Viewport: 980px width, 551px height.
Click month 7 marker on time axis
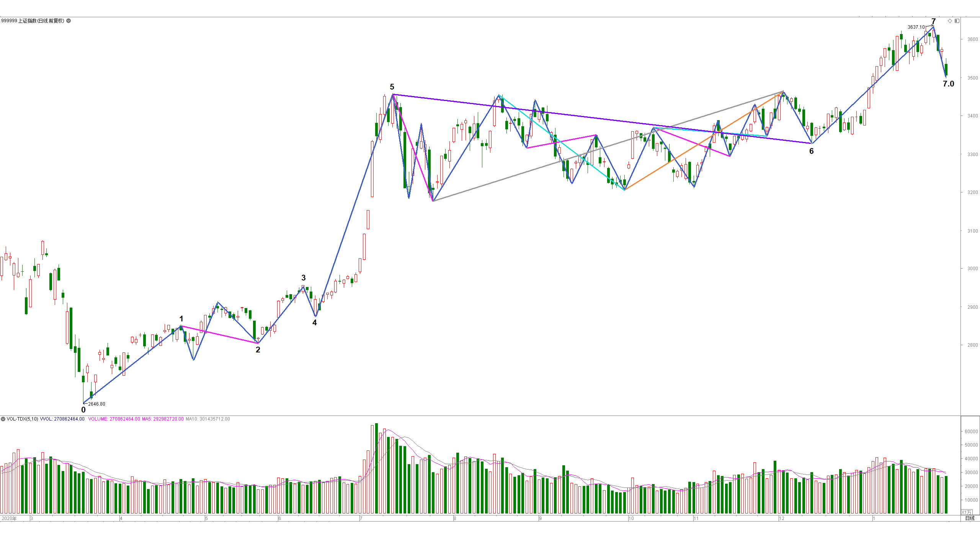pyautogui.click(x=361, y=518)
